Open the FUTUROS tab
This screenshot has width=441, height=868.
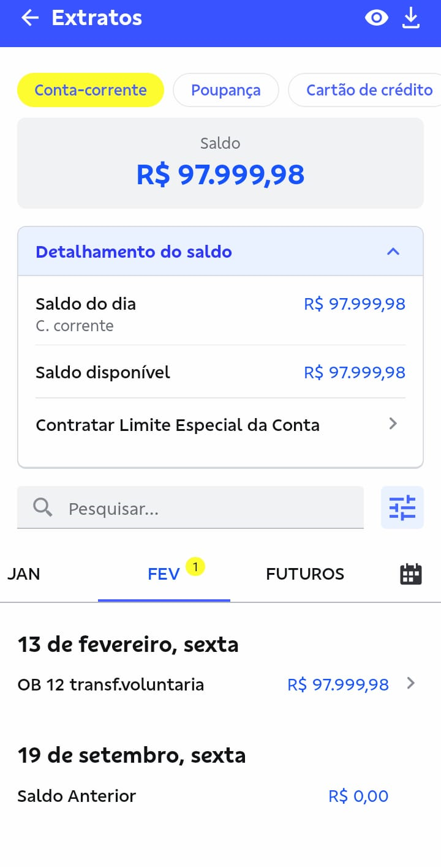(x=305, y=574)
